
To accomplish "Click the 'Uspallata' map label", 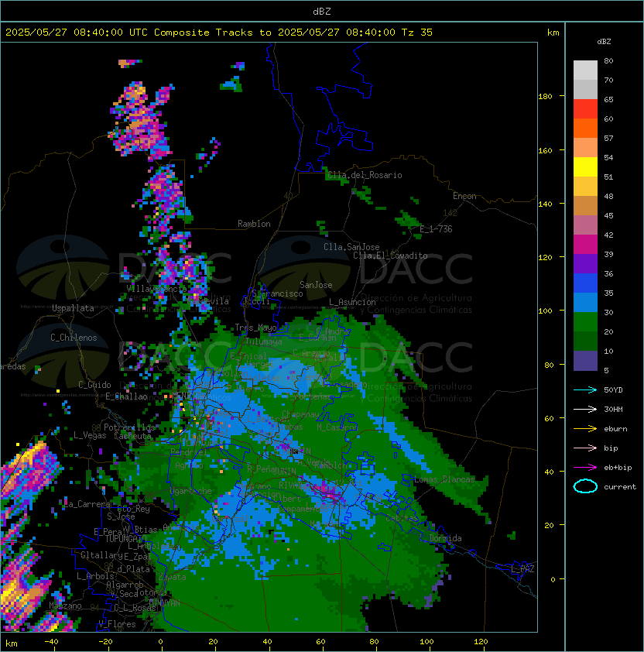I will 73,308.
